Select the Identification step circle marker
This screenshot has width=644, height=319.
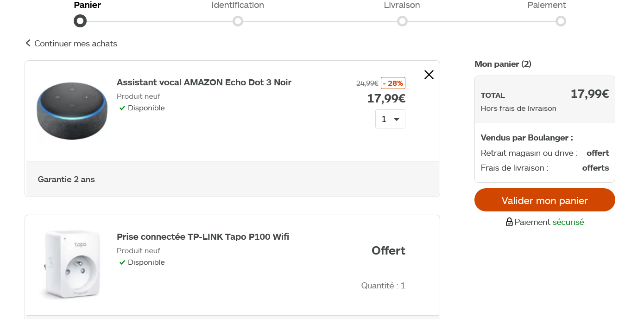pos(238,21)
